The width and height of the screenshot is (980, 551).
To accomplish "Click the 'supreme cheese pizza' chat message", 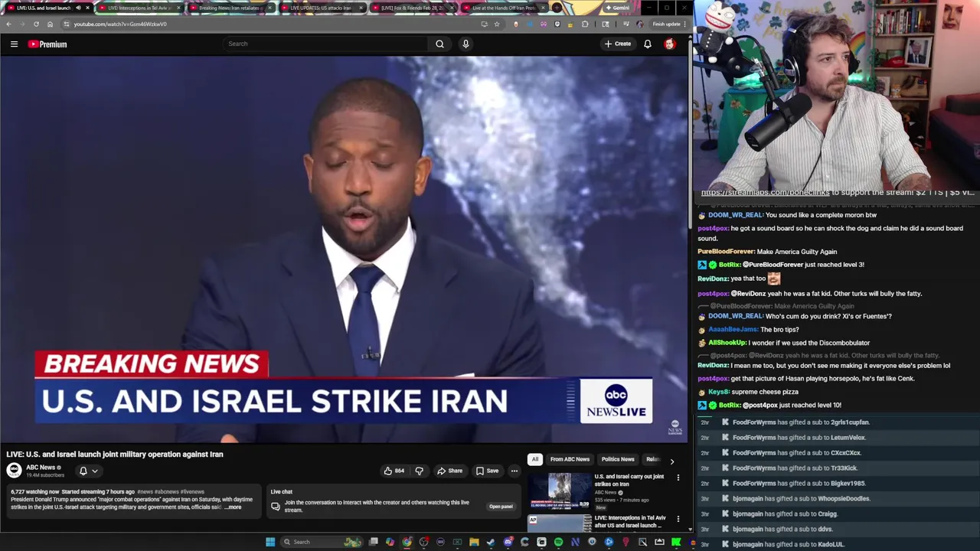I will tap(766, 392).
